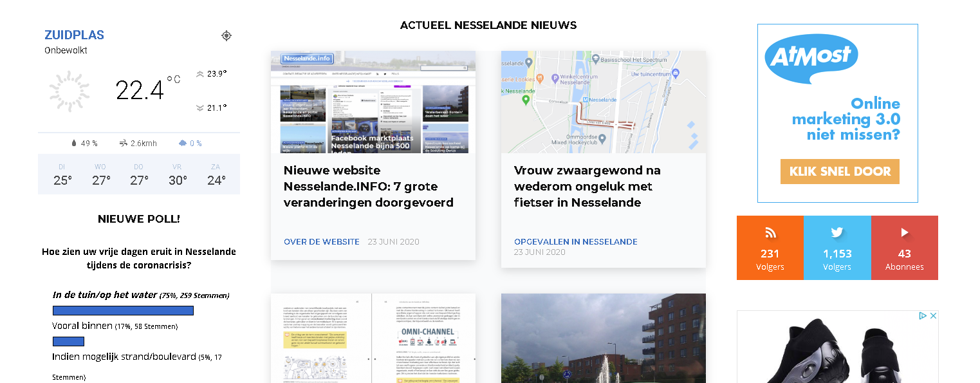
Task: Click the Nesselande.info website screenshot thumbnail
Action: point(373,102)
